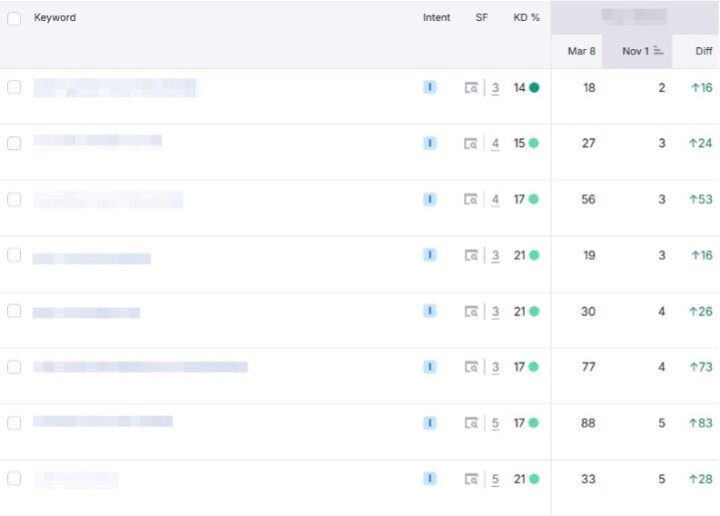Select all keywords with header checkbox

click(14, 19)
